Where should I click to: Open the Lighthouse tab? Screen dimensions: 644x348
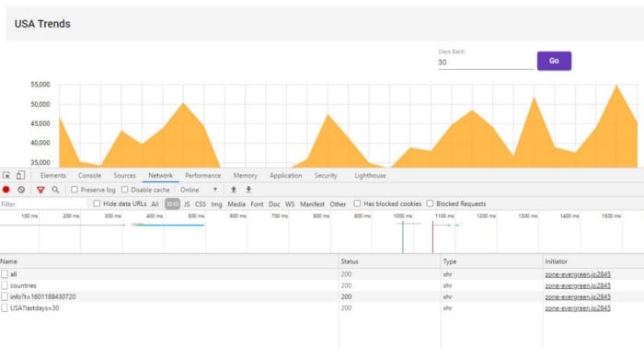coord(370,176)
